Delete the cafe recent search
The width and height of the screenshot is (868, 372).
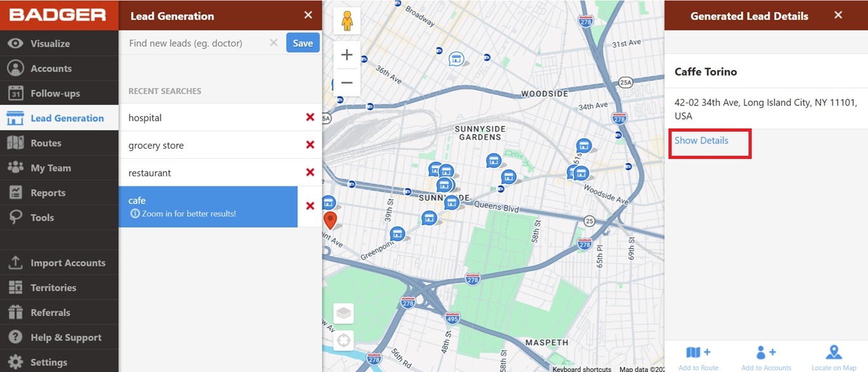coord(310,206)
